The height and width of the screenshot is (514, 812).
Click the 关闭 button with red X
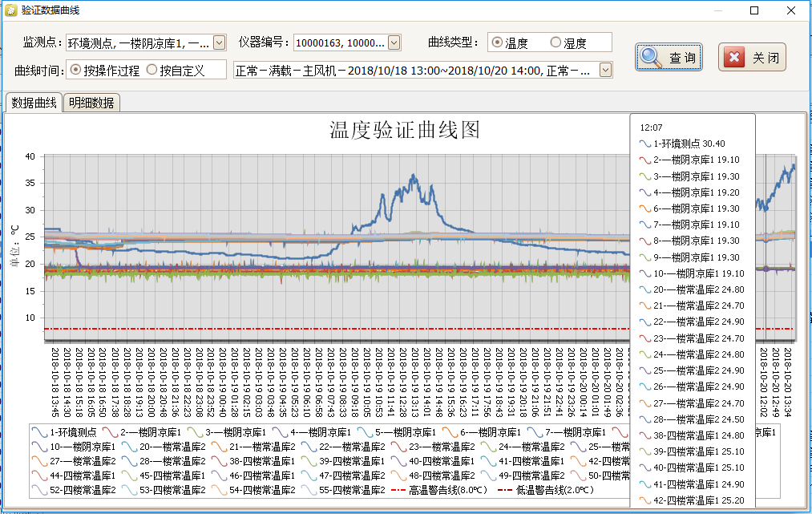tap(752, 57)
